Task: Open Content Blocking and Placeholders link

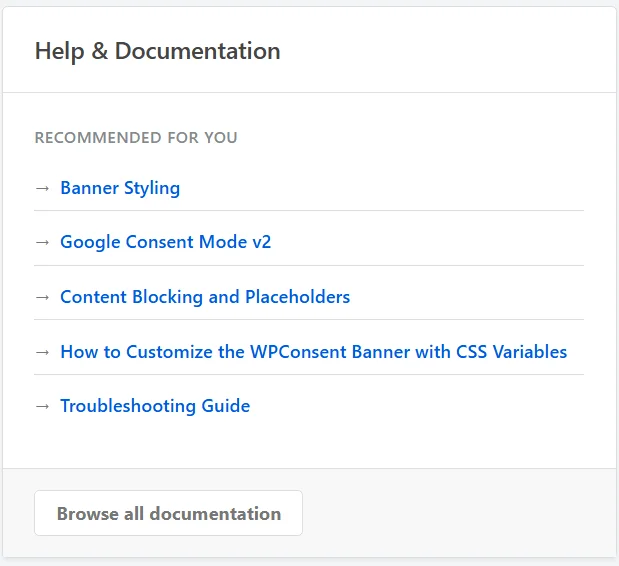Action: point(205,297)
